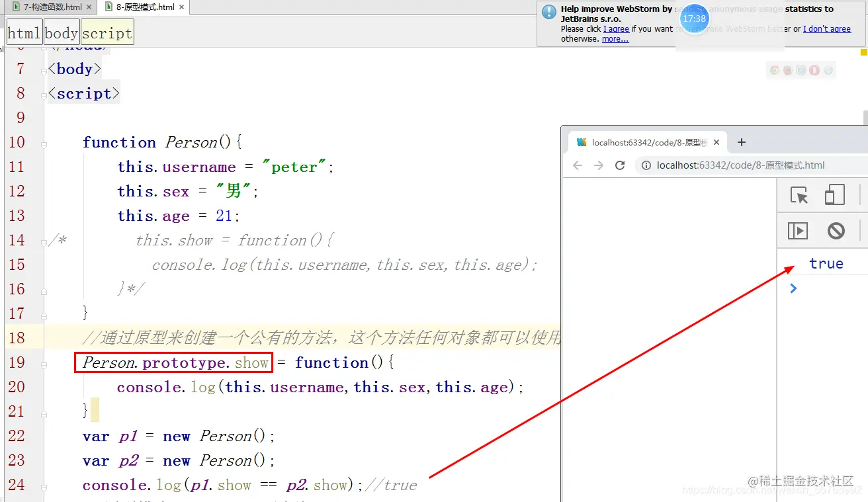Open the more... link in notification
868x502 pixels.
click(615, 39)
